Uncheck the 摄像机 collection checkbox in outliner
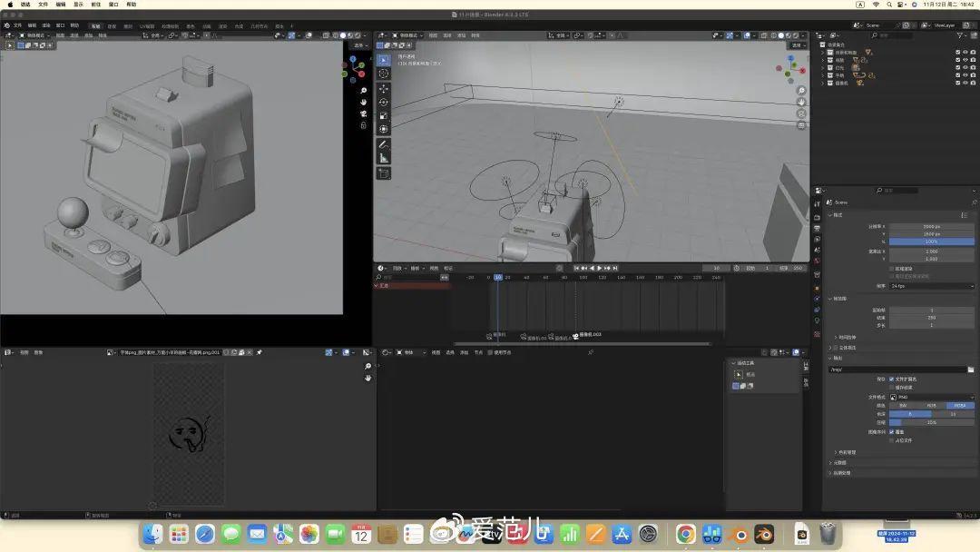This screenshot has height=552, width=980. (x=958, y=83)
